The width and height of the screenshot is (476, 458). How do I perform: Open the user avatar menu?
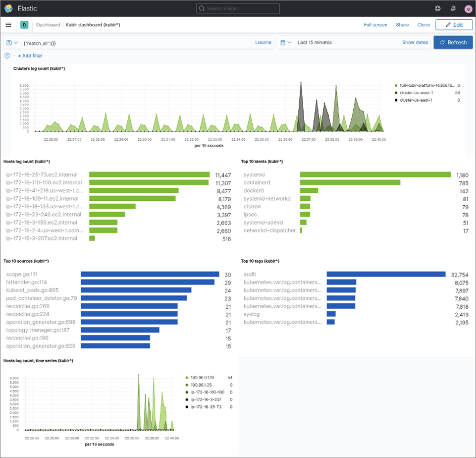point(468,8)
